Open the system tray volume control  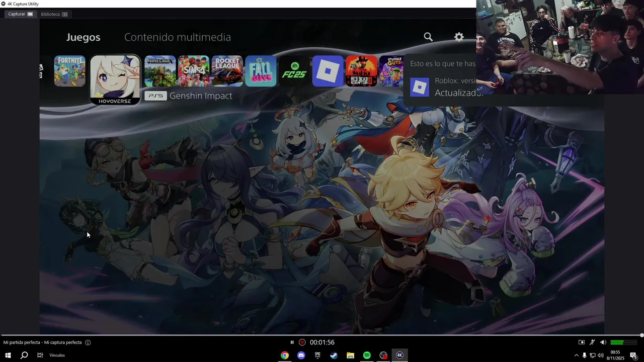click(x=601, y=355)
